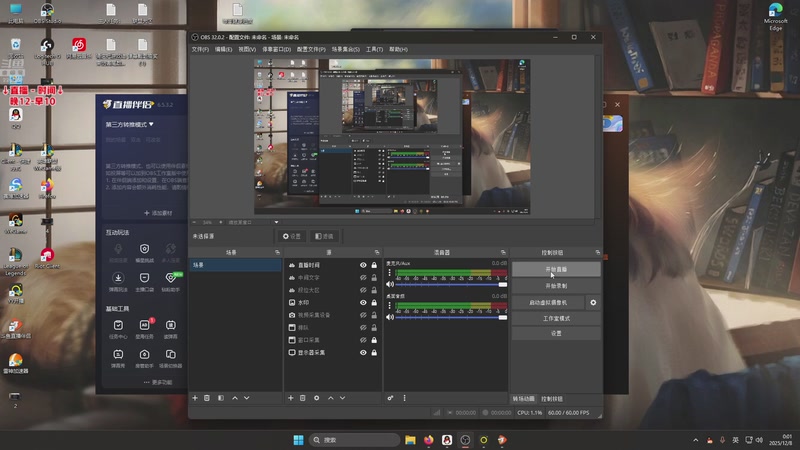Show the 视频采集设备 source with its eye icon

(363, 315)
